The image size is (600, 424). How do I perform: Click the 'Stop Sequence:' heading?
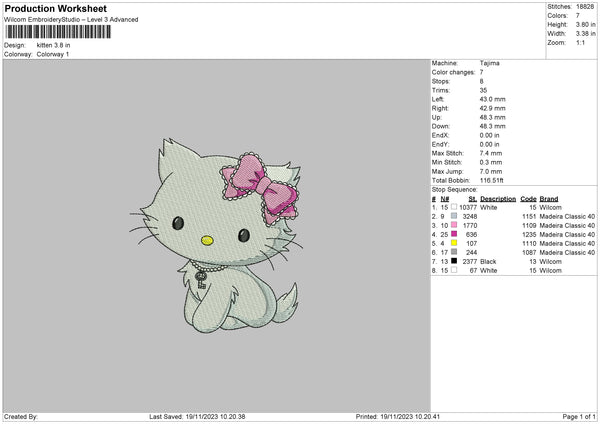pyautogui.click(x=455, y=189)
